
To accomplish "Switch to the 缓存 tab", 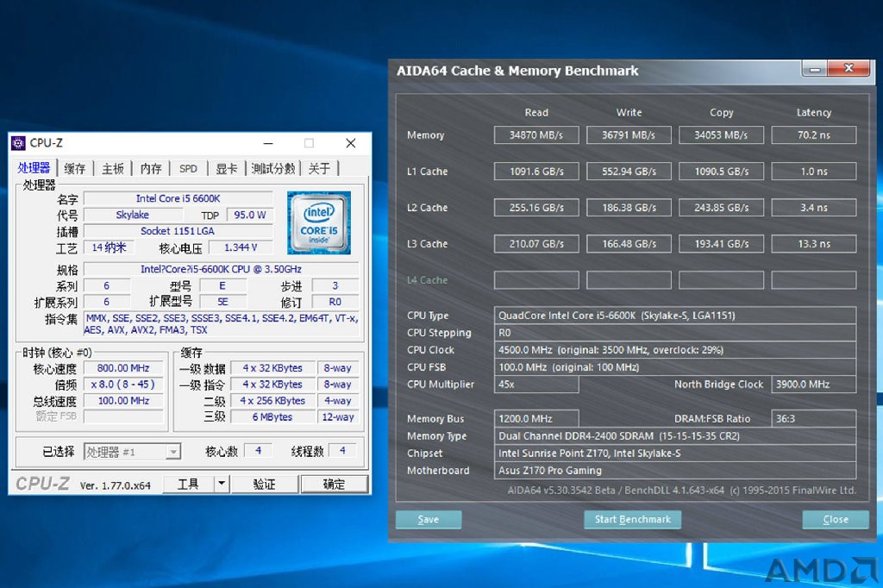I will (75, 168).
